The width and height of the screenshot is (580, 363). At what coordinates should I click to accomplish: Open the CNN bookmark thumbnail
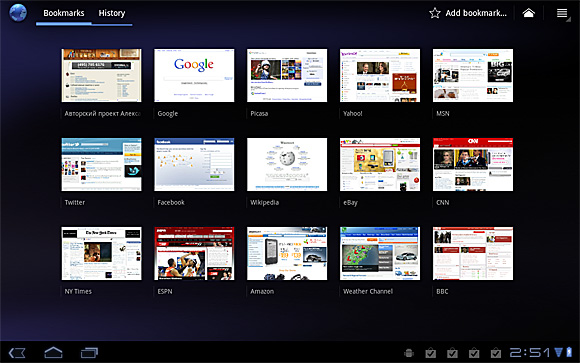473,164
